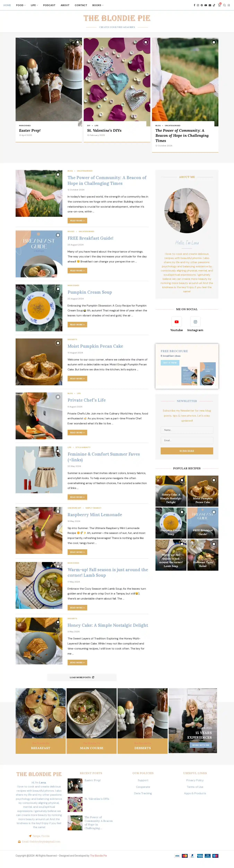
Task: Click the TikTok icon in the header
Action: coord(214,5)
